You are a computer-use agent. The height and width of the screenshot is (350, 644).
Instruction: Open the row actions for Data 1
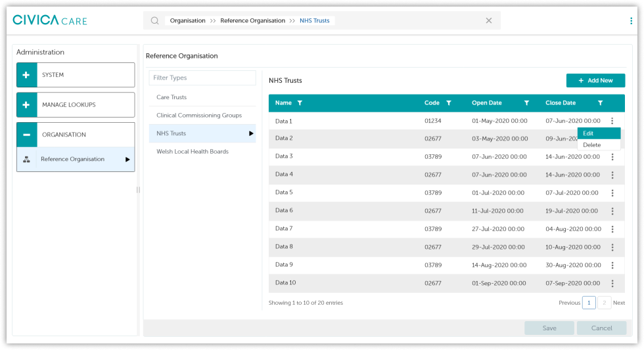click(612, 121)
